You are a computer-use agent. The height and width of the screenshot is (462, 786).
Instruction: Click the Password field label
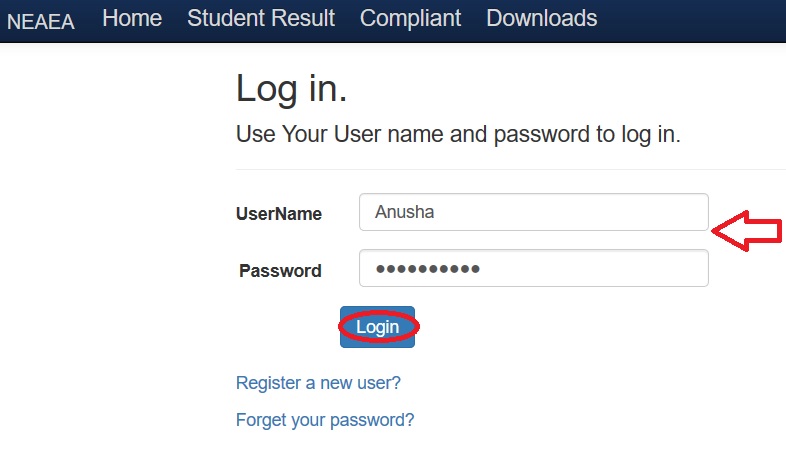pyautogui.click(x=281, y=270)
